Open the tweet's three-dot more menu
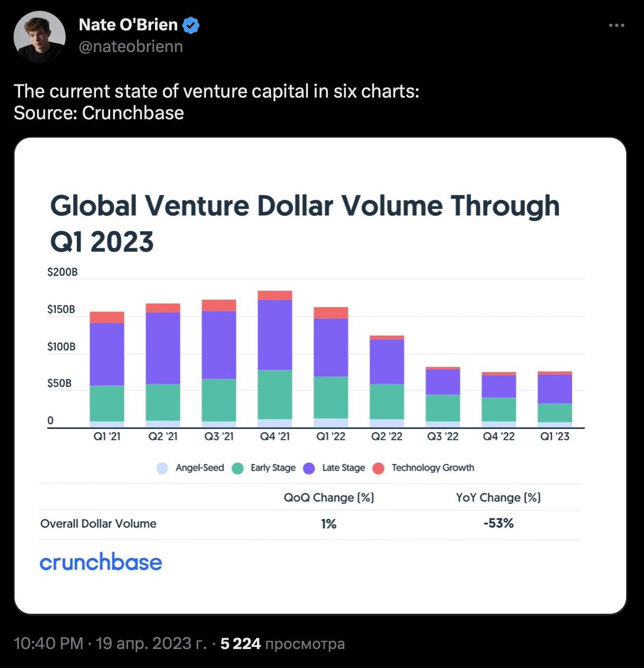The width and height of the screenshot is (644, 668). 616,25
